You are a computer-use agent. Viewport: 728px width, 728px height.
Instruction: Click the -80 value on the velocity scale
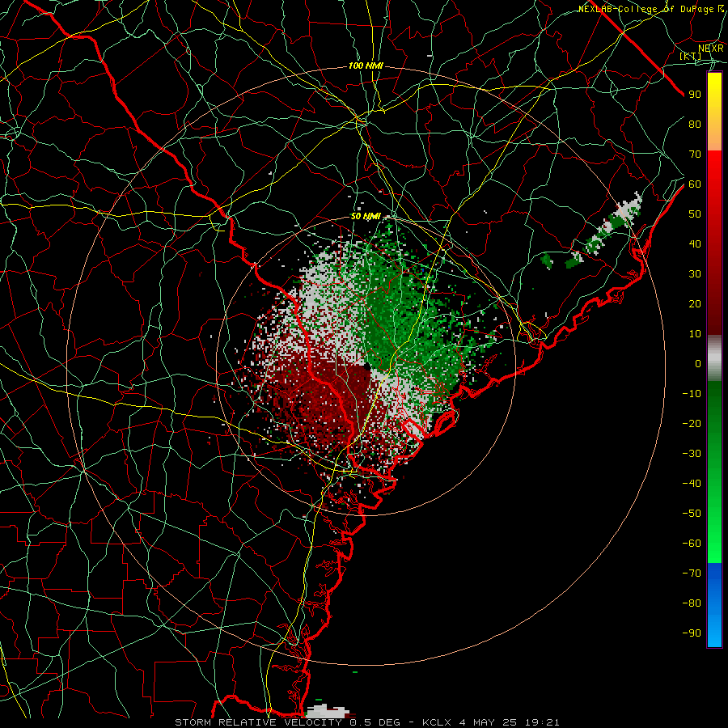[x=692, y=603]
